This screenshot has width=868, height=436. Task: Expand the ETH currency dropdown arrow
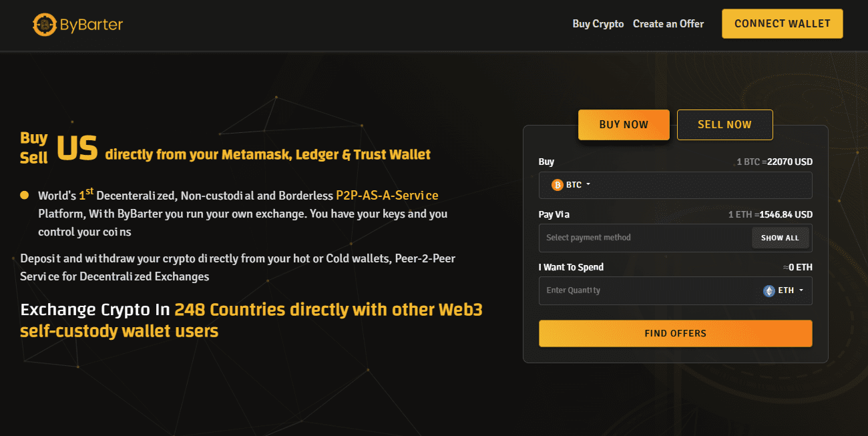point(801,290)
